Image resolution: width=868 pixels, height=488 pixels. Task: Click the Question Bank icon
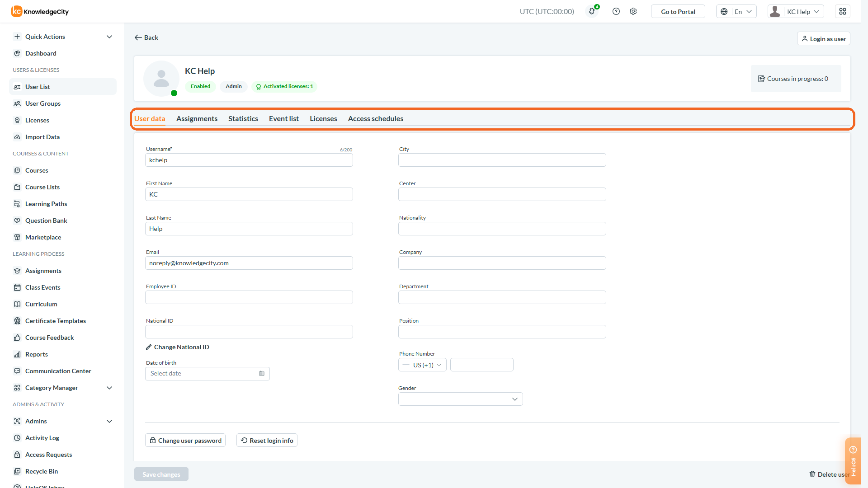(17, 221)
